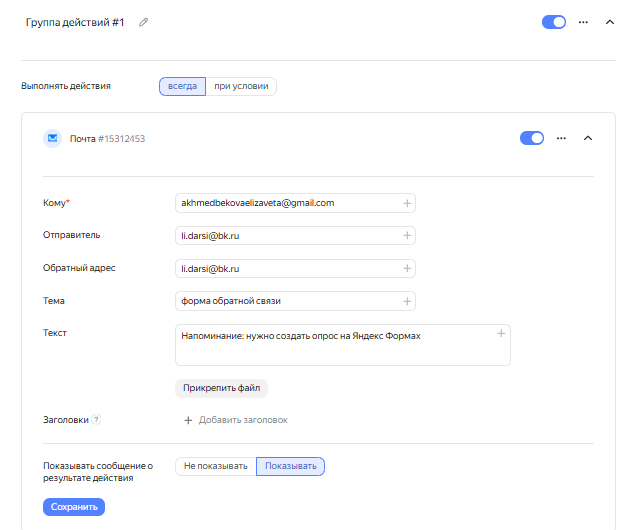
Task: Select the всегда tab
Action: 182,86
